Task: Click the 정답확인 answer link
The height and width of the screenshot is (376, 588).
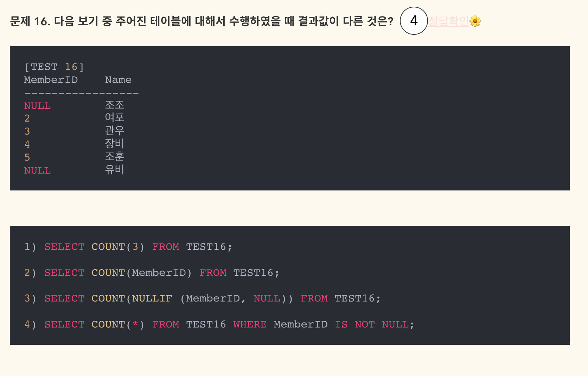Action: pyautogui.click(x=448, y=21)
